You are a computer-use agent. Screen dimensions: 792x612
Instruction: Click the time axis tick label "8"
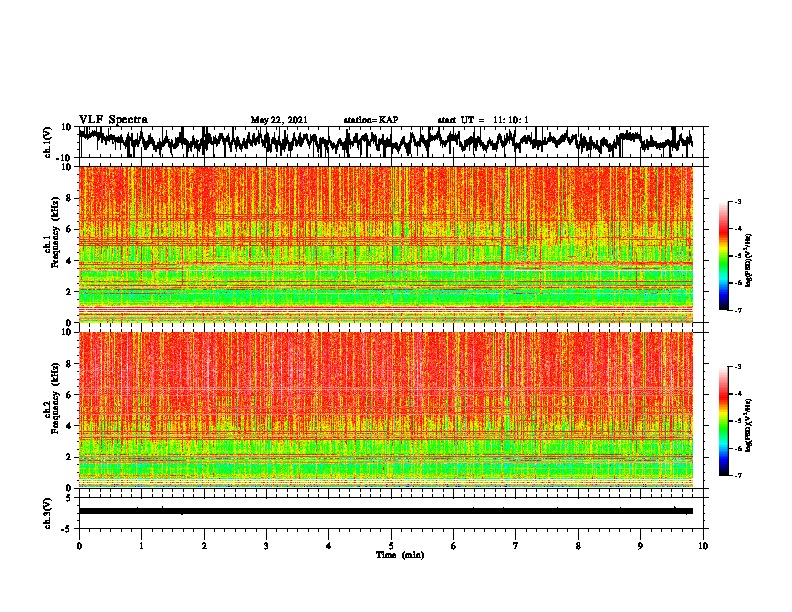[578, 546]
